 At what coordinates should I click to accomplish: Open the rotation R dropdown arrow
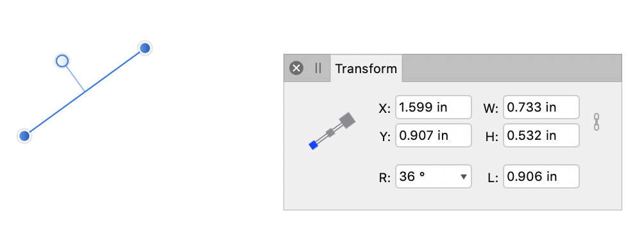coord(464,177)
